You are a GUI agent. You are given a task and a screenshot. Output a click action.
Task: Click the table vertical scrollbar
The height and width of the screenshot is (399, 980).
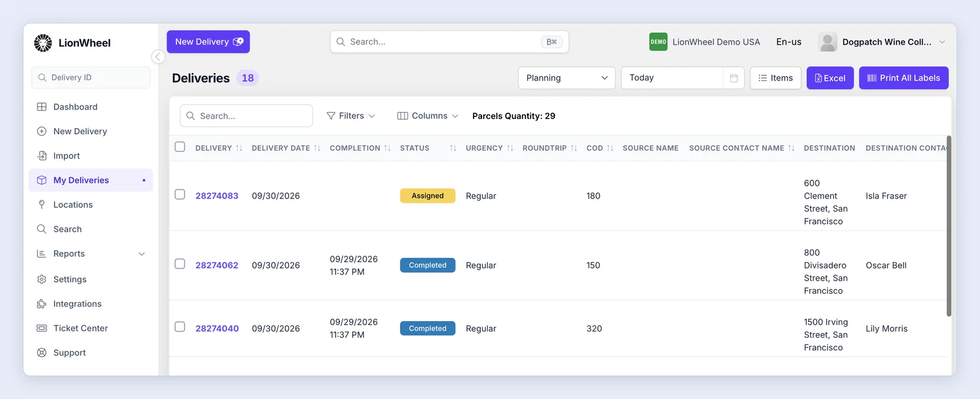click(x=949, y=226)
